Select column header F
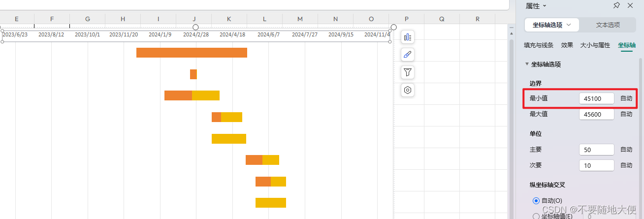The image size is (644, 219). 52,19
